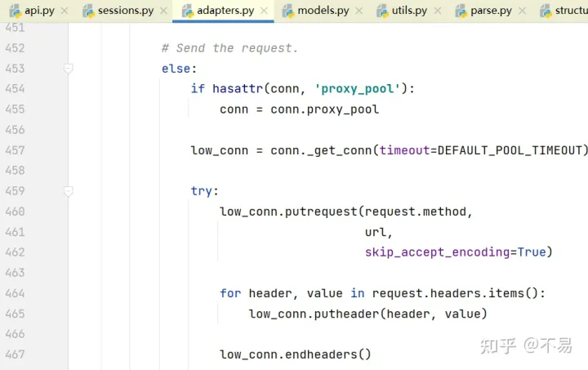The image size is (588, 370).
Task: Click 'request.headers.items()' on line 464
Action: (455, 293)
